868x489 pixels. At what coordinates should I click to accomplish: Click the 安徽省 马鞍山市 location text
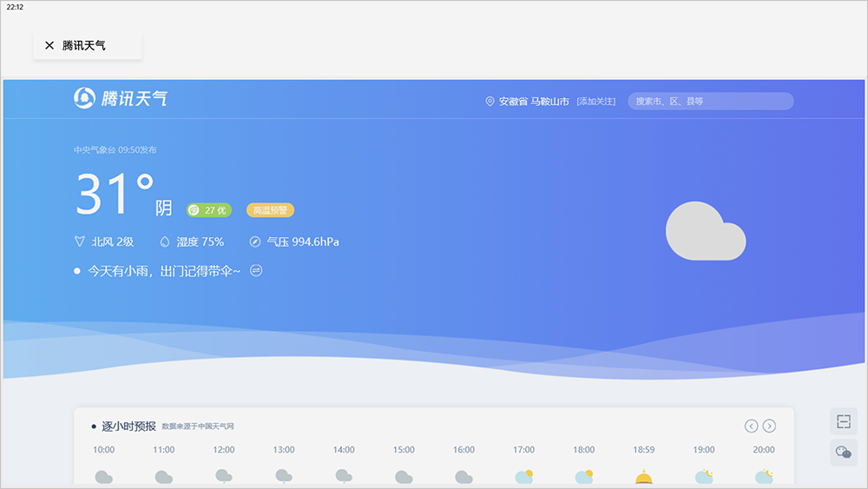point(534,102)
